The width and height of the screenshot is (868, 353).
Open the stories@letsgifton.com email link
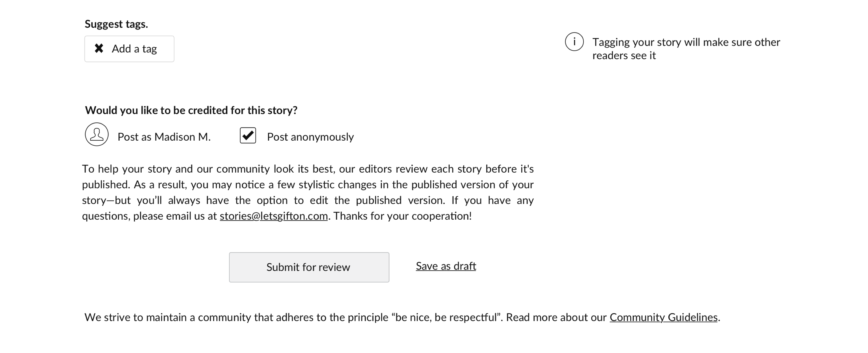(274, 216)
